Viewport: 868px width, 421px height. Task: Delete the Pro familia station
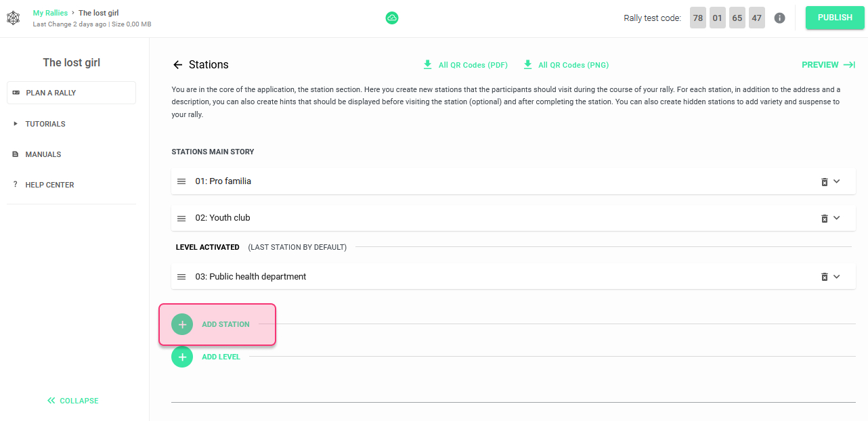pos(824,181)
